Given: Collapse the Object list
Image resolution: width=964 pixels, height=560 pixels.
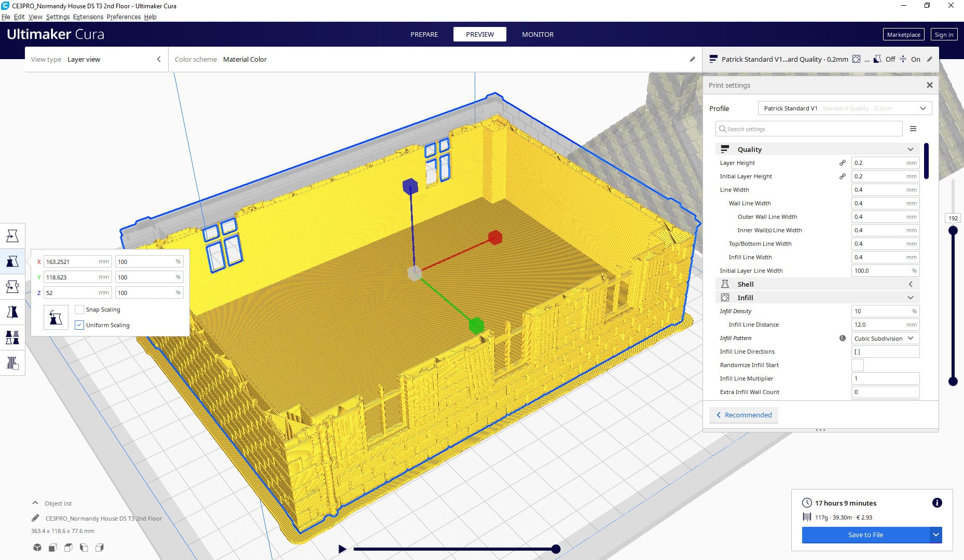Looking at the screenshot, I should (35, 503).
